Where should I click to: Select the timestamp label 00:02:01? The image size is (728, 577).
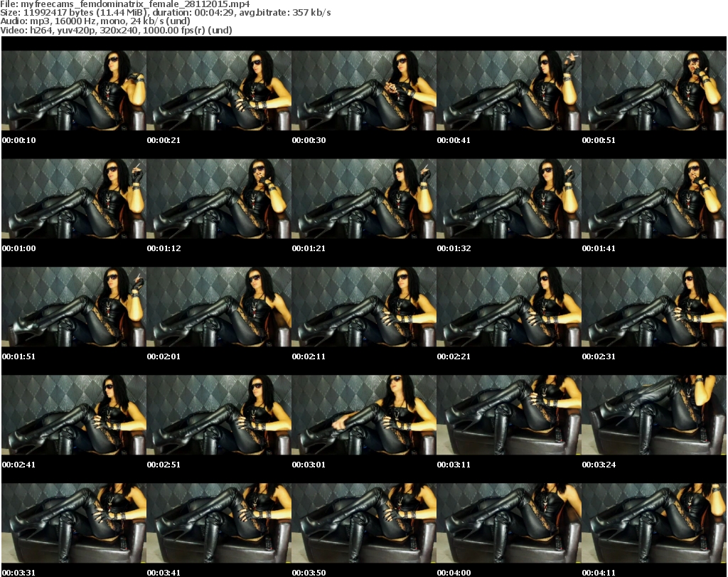point(164,356)
